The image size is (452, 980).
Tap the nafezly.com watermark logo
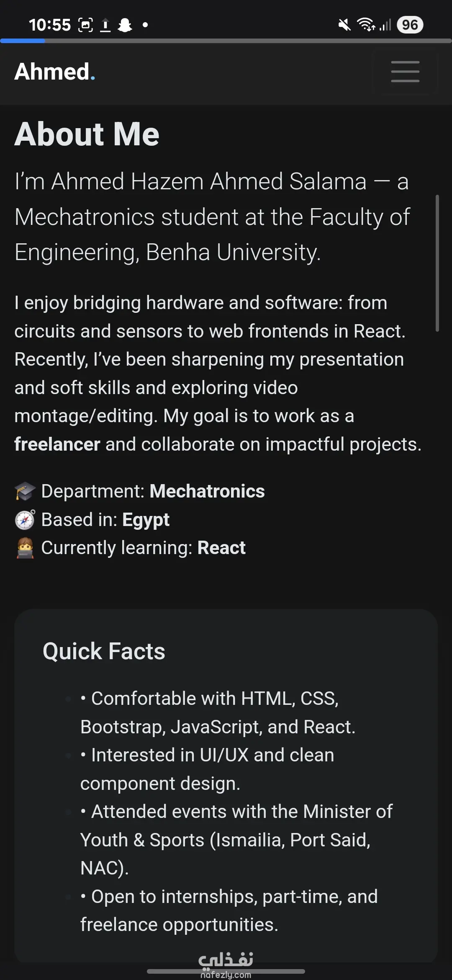[226, 964]
